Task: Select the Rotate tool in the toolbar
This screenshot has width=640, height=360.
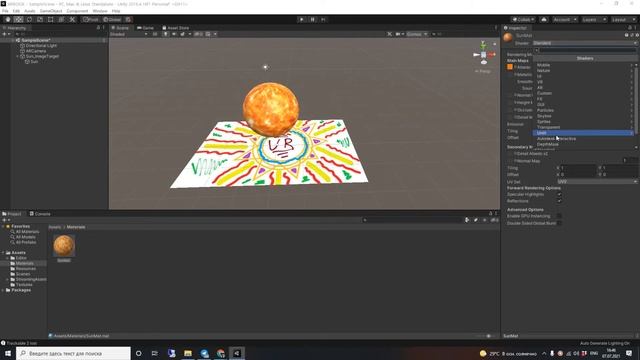Action: pyautogui.click(x=29, y=19)
